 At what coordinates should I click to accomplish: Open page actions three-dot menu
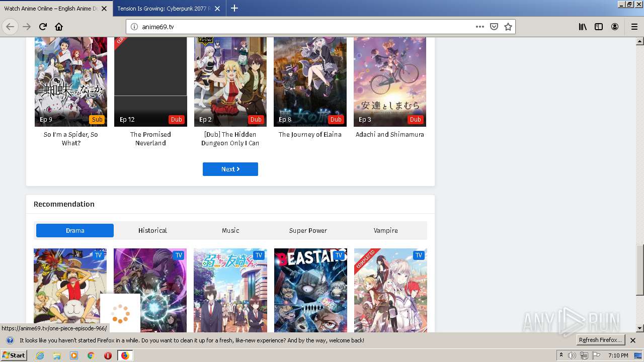coord(479,27)
